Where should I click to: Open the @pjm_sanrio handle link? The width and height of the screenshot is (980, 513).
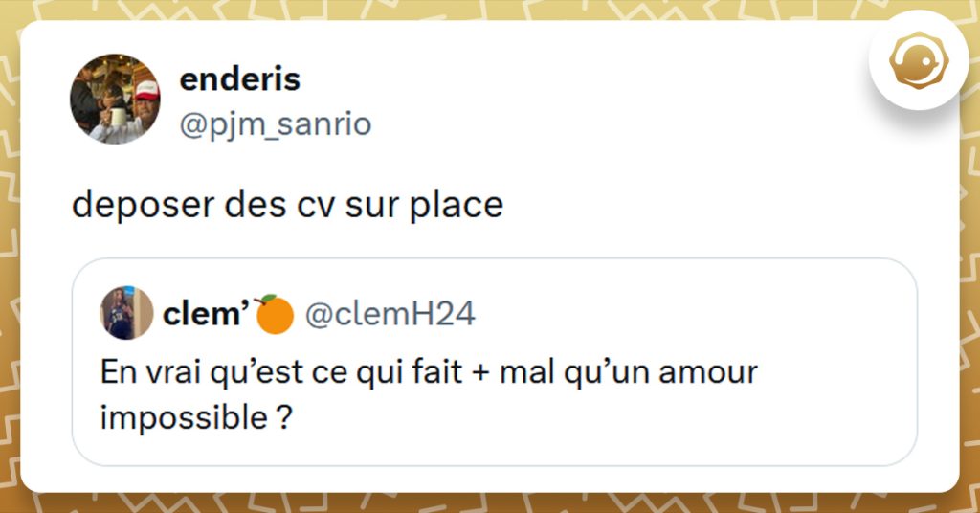[x=276, y=123]
